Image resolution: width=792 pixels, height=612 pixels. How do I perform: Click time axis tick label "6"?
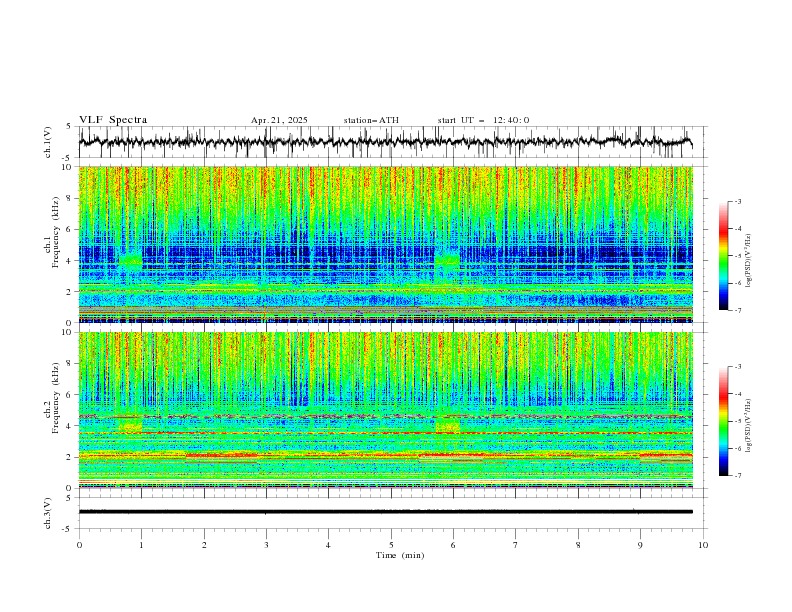point(453,545)
